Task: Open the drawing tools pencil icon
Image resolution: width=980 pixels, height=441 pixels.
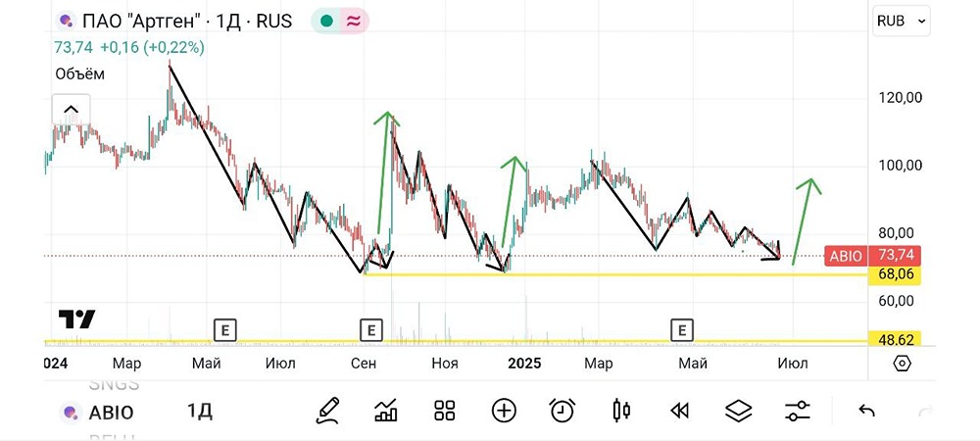Action: 327,411
